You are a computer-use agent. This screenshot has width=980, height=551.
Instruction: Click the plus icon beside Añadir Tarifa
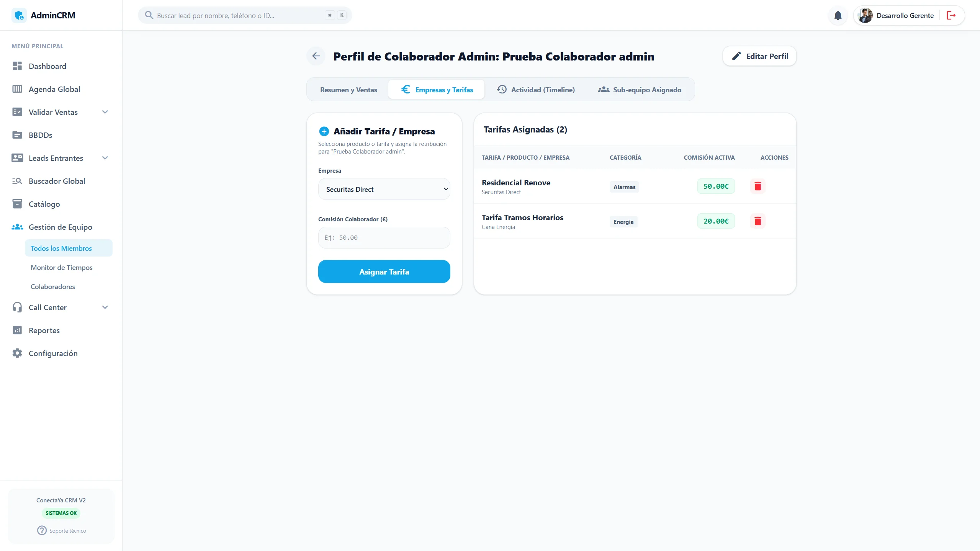tap(324, 131)
